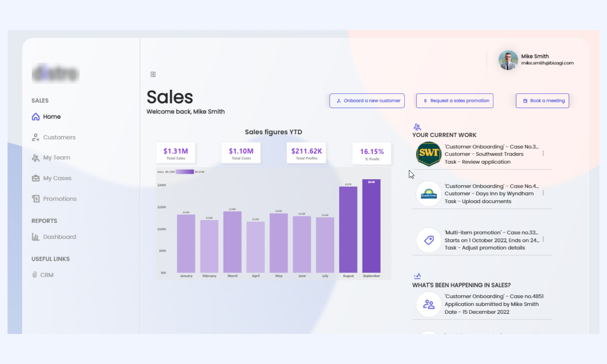Click the Dashboard bar-chart icon
Screen dimensions: 607x364
pos(36,237)
